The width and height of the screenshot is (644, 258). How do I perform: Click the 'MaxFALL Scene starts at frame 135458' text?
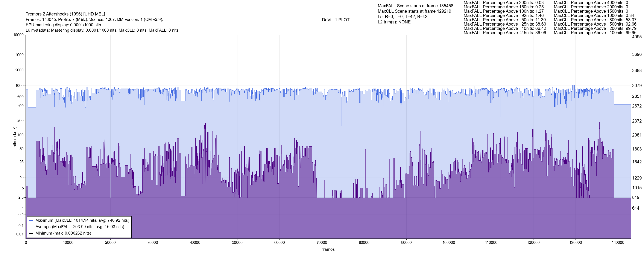[415, 6]
